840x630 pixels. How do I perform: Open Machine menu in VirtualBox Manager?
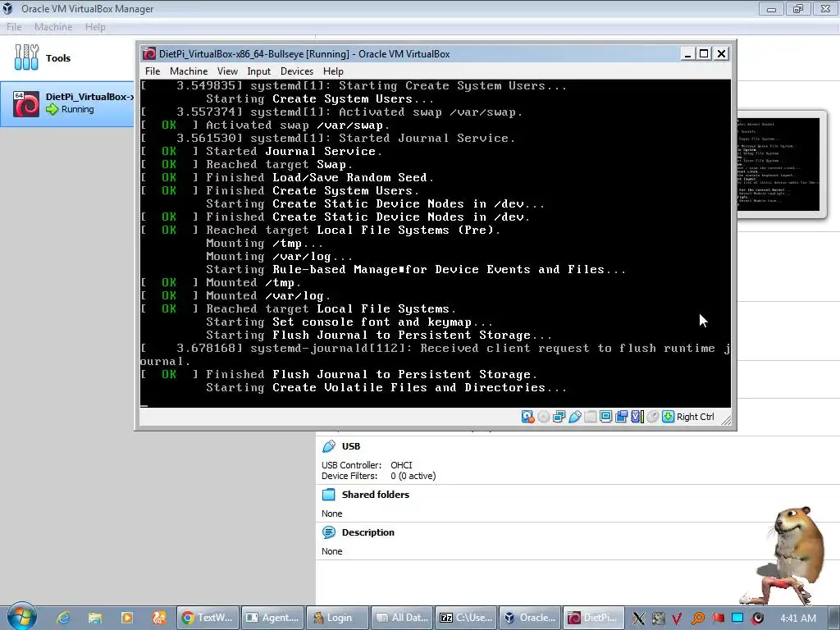click(53, 27)
